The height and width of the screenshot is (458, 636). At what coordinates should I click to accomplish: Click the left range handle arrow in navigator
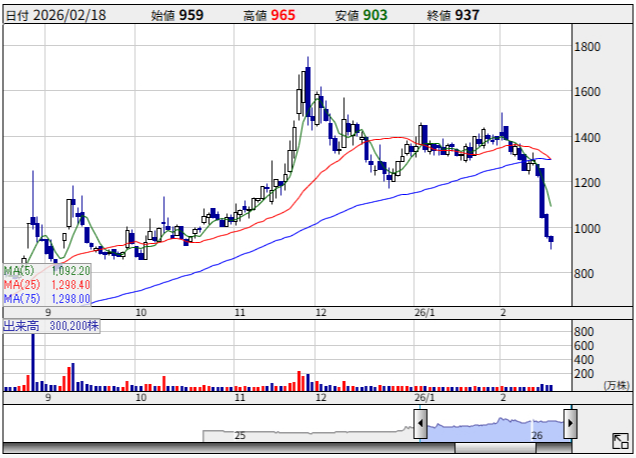tap(421, 424)
